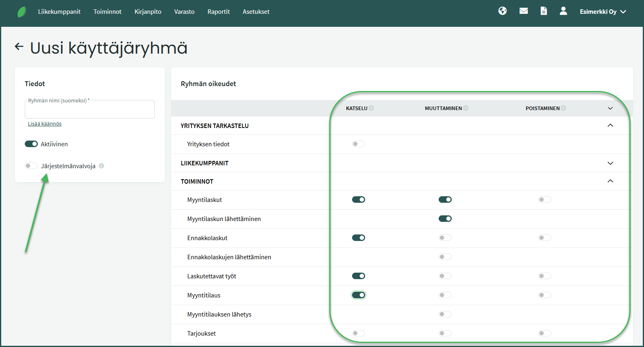
Task: Go back with the left arrow
Action: point(19,47)
